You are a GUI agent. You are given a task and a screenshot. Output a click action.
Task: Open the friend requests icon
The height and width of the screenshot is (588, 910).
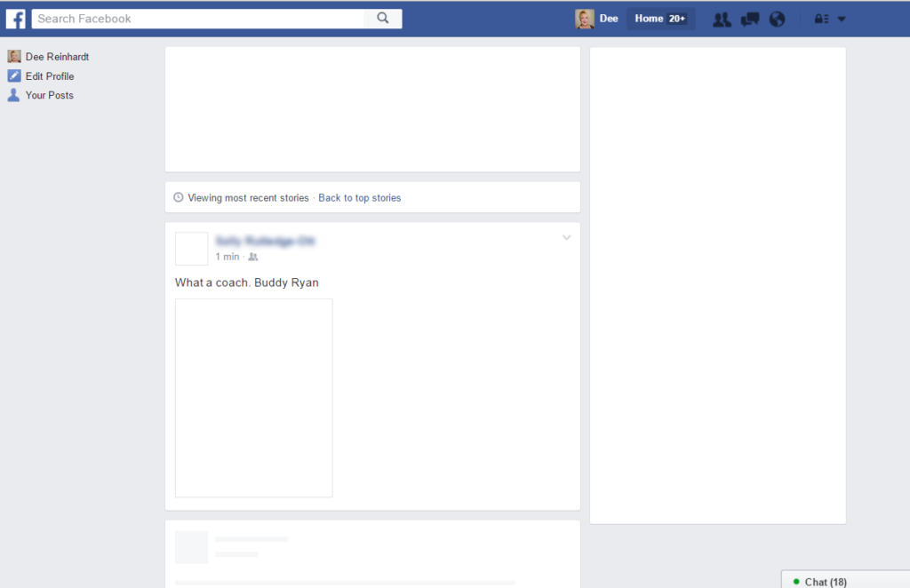722,20
